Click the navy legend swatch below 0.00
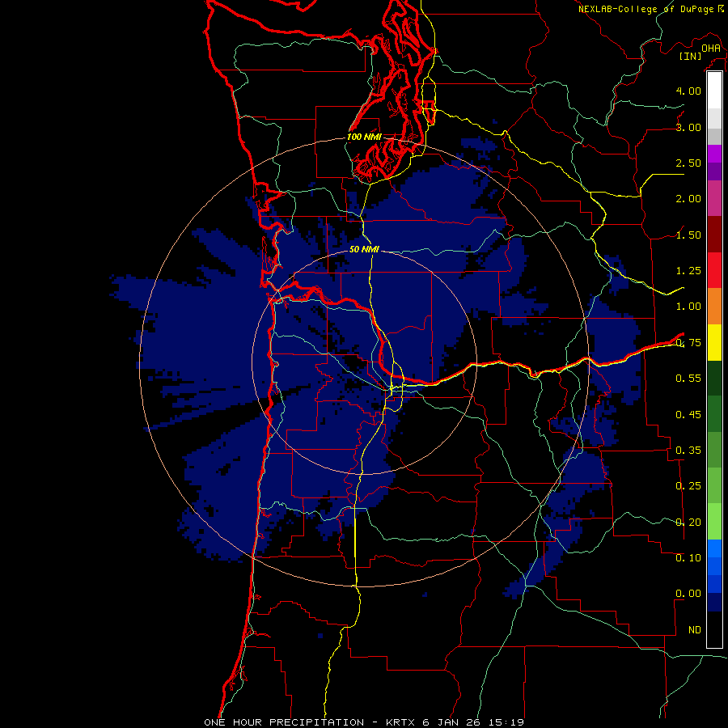This screenshot has width=728, height=728. coord(714,602)
